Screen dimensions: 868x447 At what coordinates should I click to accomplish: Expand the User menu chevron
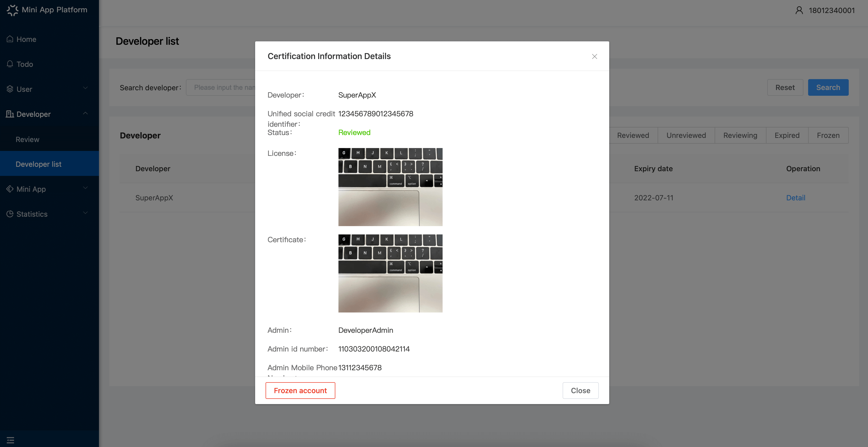click(85, 88)
